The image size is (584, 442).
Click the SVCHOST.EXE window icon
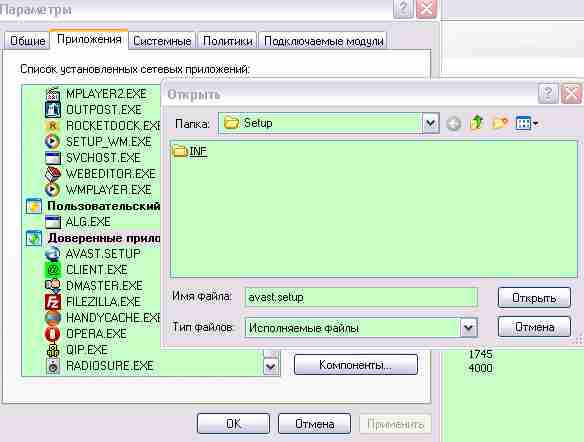point(53,158)
